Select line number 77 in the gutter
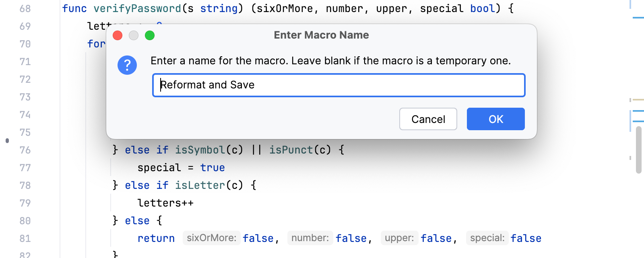This screenshot has width=644, height=258. [25, 168]
